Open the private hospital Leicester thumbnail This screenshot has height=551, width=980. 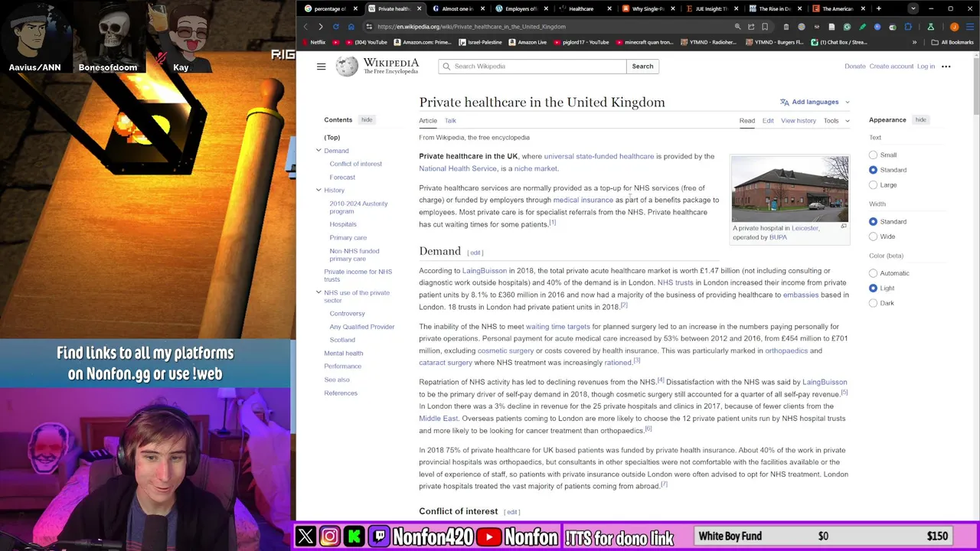pos(789,189)
